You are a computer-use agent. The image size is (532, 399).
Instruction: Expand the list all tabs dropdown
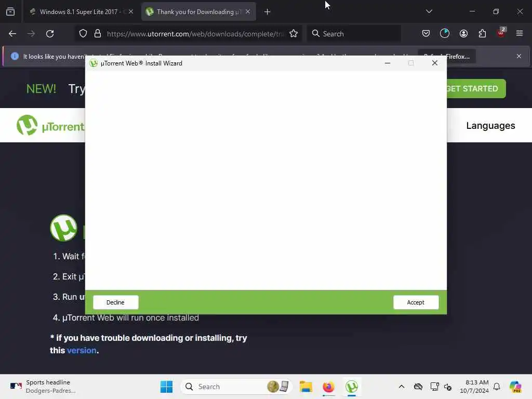tap(429, 11)
